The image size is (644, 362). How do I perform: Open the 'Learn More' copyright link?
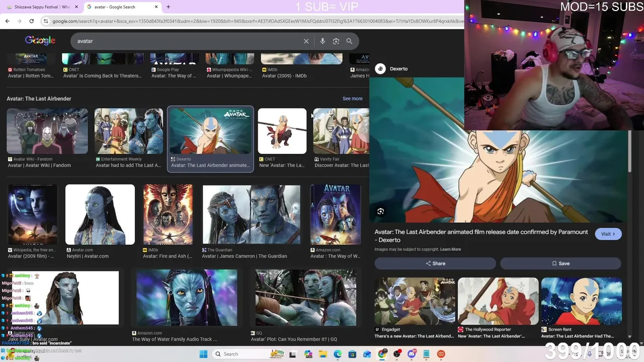coord(450,249)
